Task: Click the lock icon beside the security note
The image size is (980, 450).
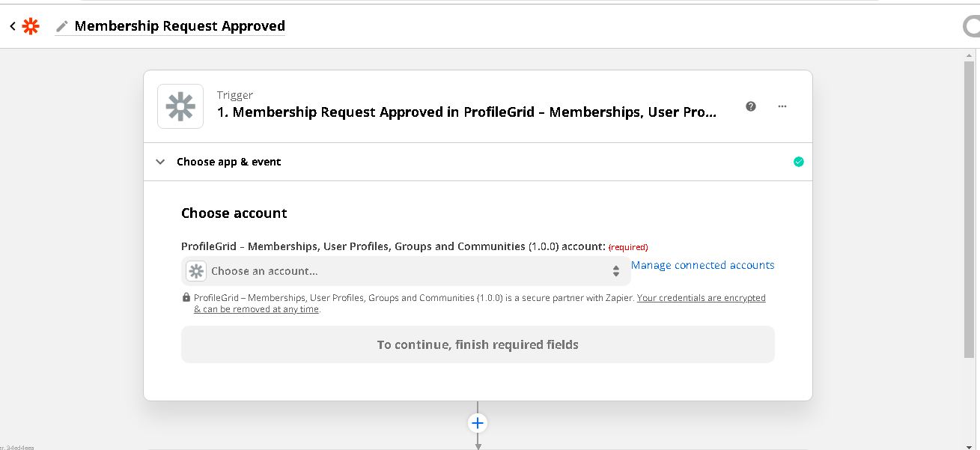Action: click(186, 297)
